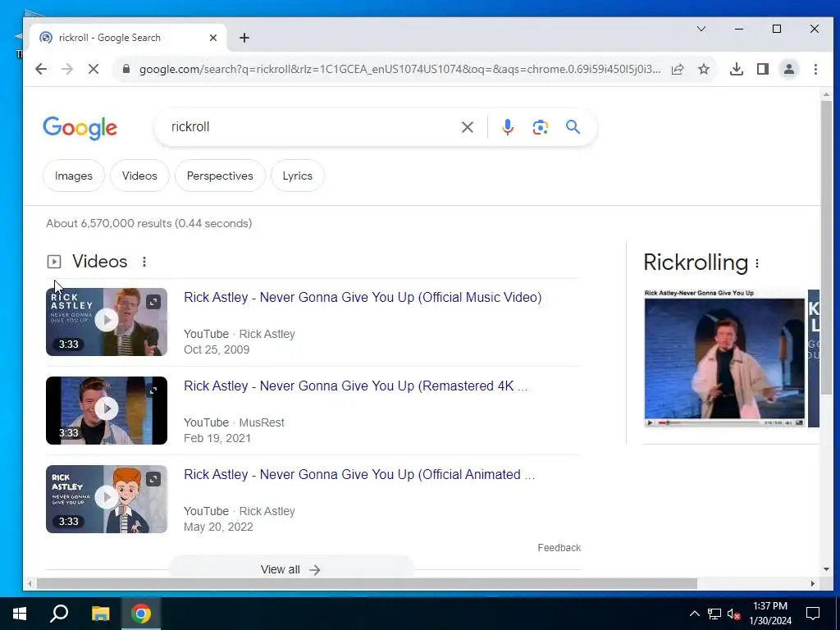This screenshot has width=840, height=630.
Task: Open the Rickrolling panel's three-dot menu
Action: (757, 263)
